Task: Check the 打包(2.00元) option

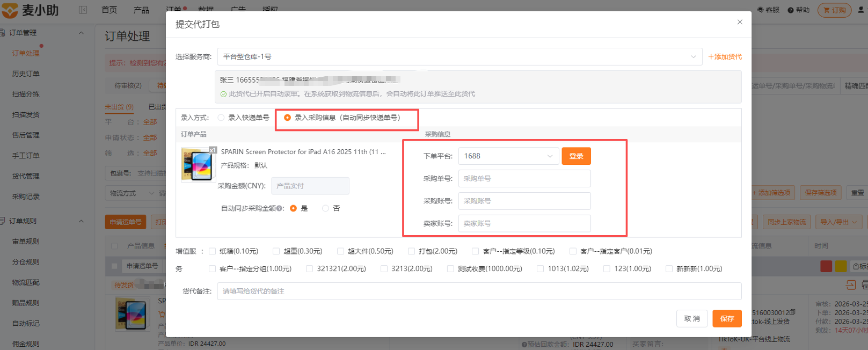Action: [x=411, y=251]
